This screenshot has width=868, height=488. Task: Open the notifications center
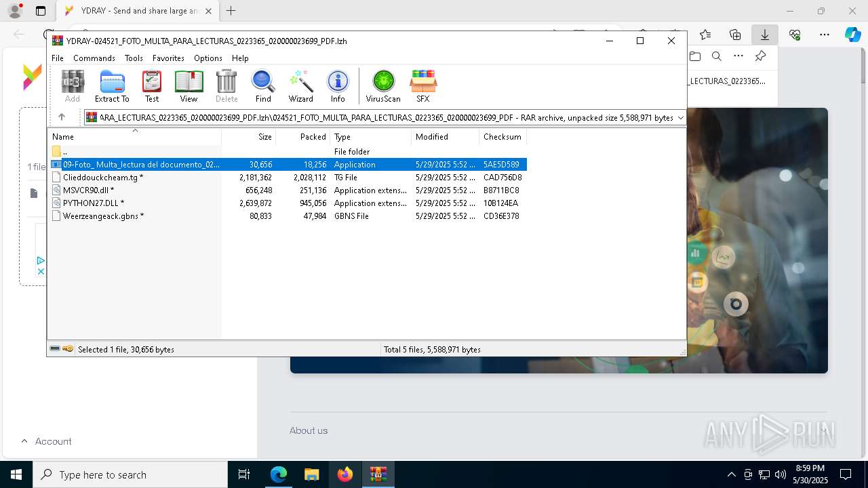[x=846, y=474]
